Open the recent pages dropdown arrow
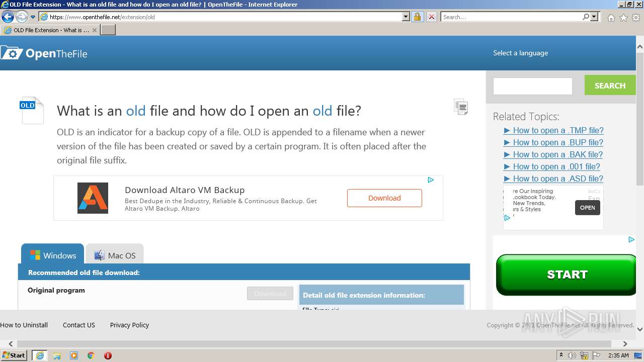The image size is (644, 362). pyautogui.click(x=33, y=17)
